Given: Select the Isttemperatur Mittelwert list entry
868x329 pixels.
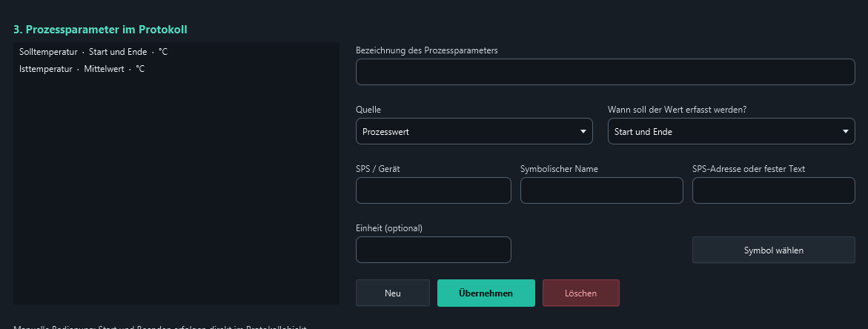Looking at the screenshot, I should 176,69.
